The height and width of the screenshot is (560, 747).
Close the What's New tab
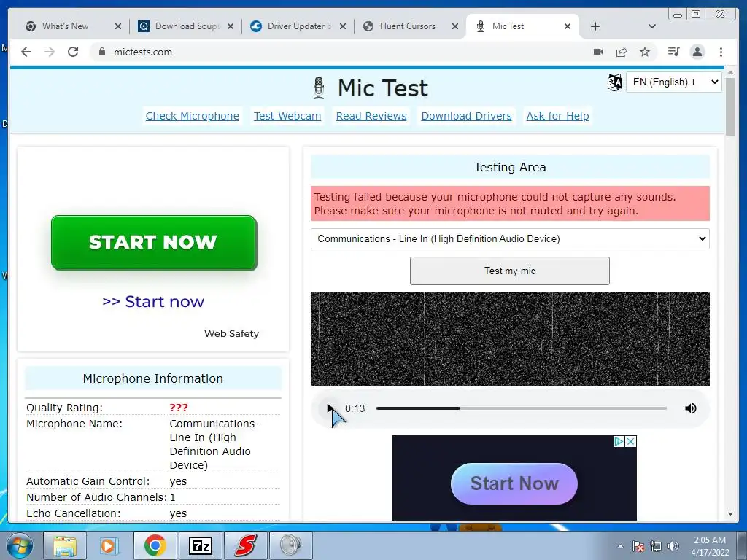tap(118, 26)
